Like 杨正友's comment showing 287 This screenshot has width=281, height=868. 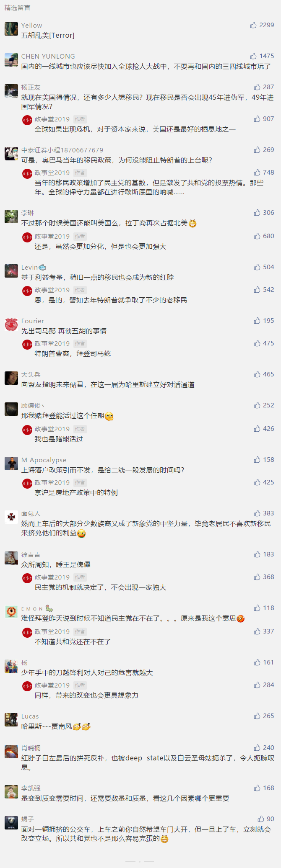pos(257,87)
